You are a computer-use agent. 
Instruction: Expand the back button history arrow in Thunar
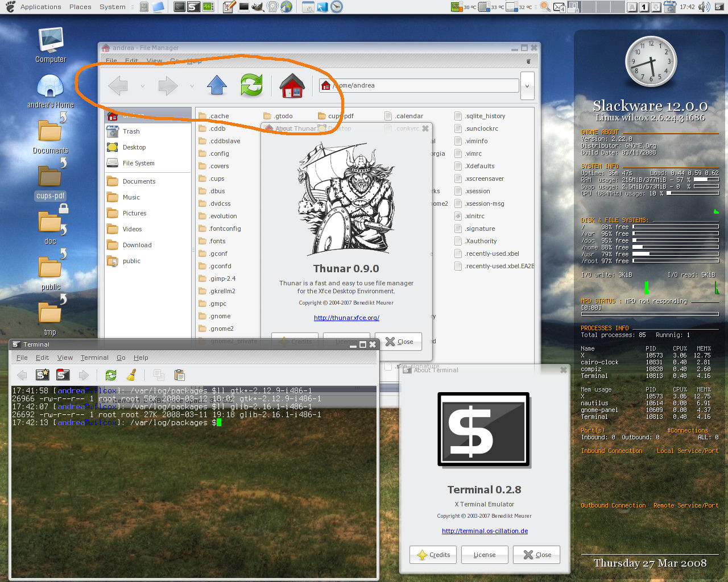[142, 86]
